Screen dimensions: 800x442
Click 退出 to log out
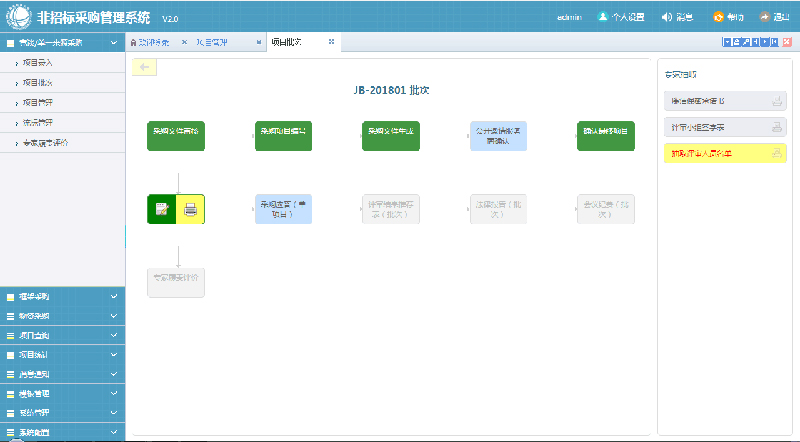tap(775, 17)
